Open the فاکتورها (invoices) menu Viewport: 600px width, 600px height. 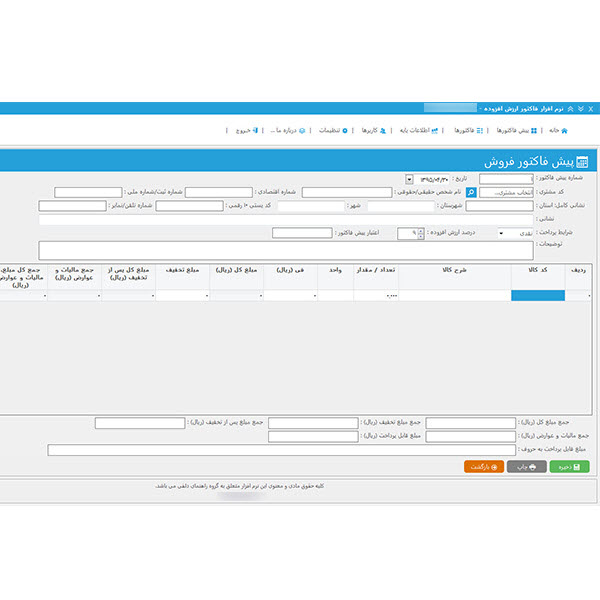coord(480,131)
